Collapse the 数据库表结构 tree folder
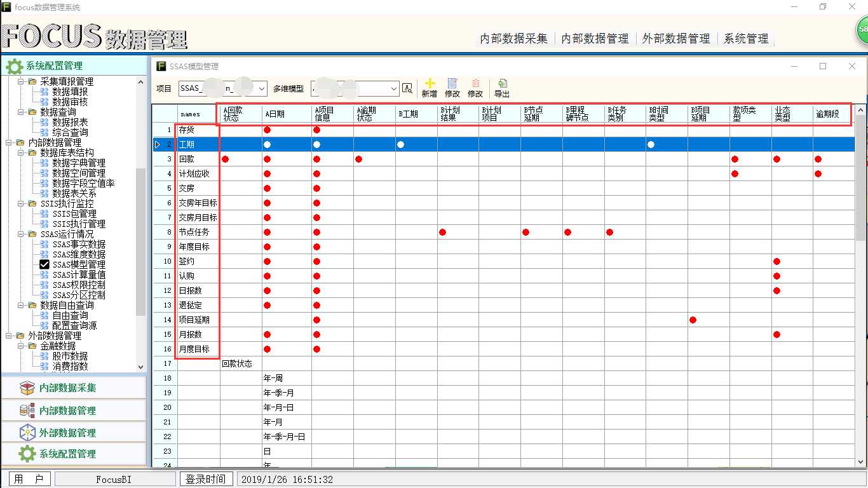Screen dimensions: 868x488 click(x=21, y=152)
